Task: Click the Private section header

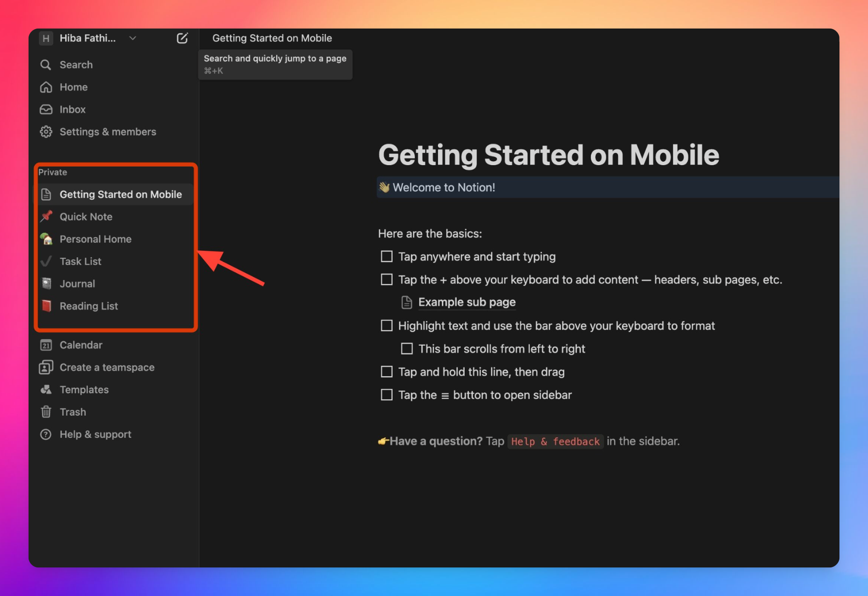Action: click(x=53, y=172)
